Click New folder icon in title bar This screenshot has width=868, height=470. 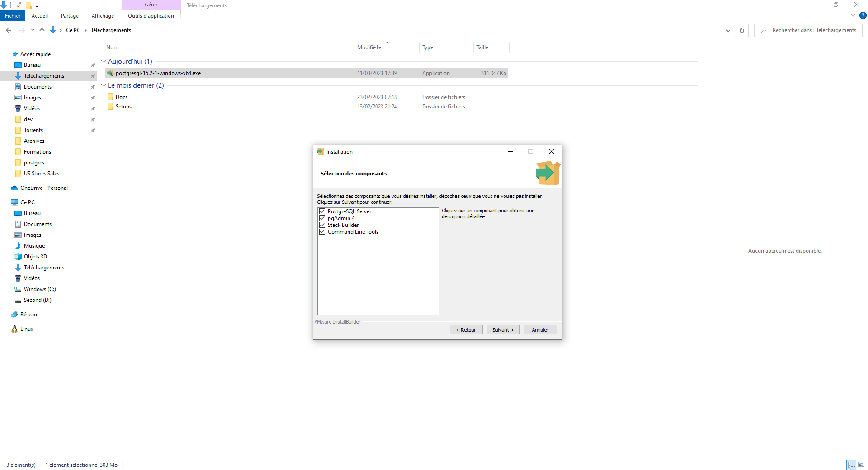(x=28, y=5)
